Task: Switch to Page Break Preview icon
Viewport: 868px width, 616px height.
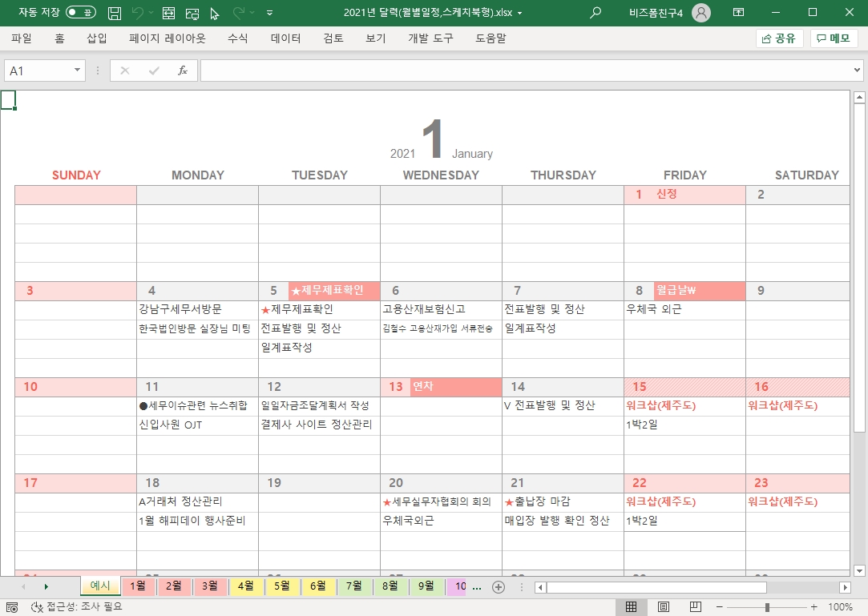Action: click(696, 606)
